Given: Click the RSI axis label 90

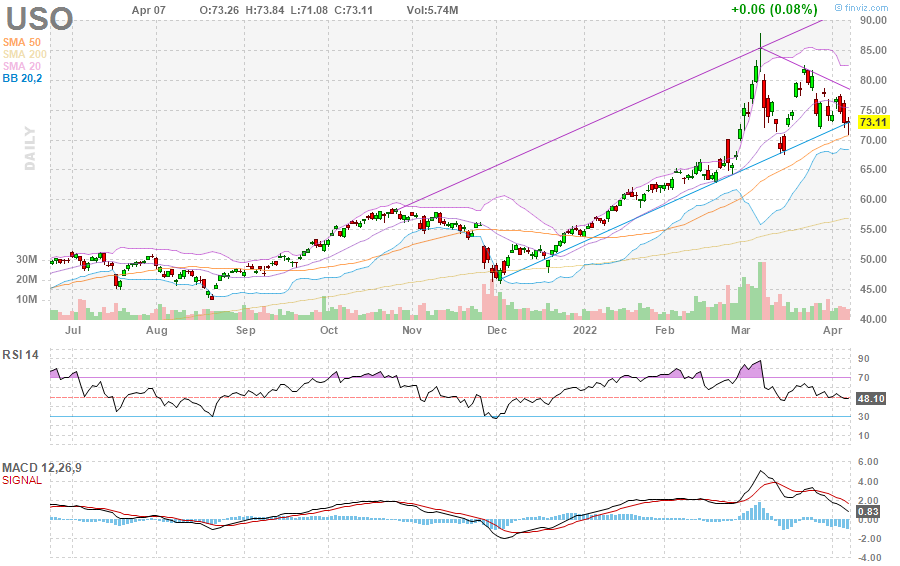Looking at the screenshot, I should 863,359.
